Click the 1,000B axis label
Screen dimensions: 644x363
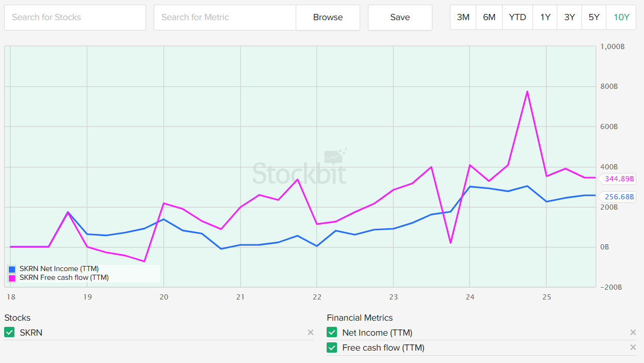613,46
